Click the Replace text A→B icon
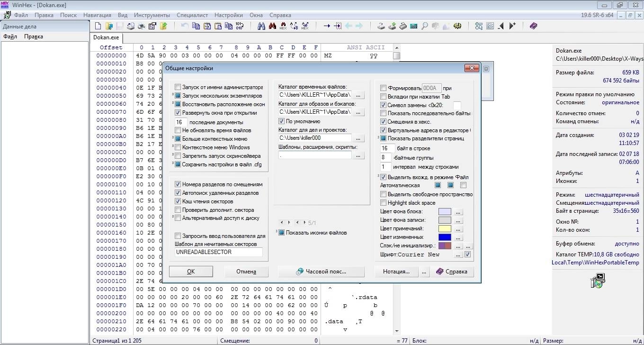 click(x=294, y=26)
